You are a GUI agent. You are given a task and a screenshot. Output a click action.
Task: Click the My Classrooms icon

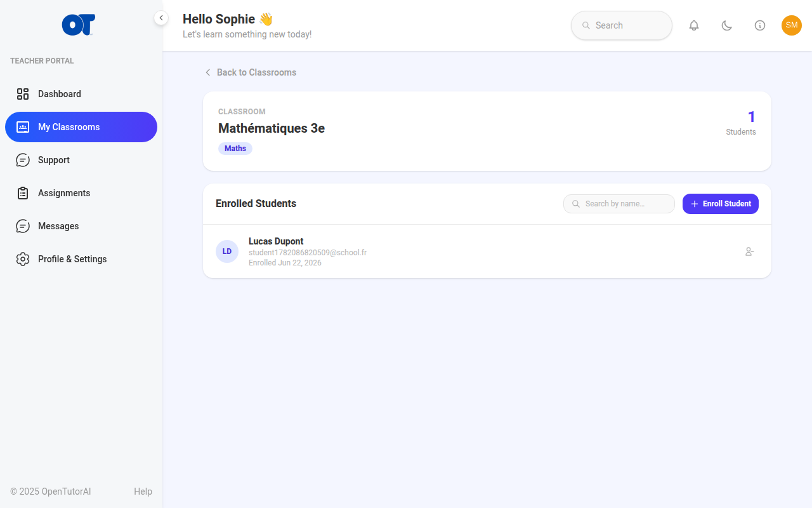pyautogui.click(x=23, y=127)
